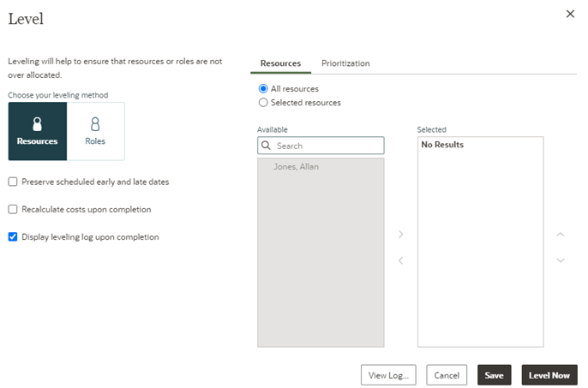Image resolution: width=588 pixels, height=388 pixels.
Task: Click the View Log button
Action: click(389, 375)
